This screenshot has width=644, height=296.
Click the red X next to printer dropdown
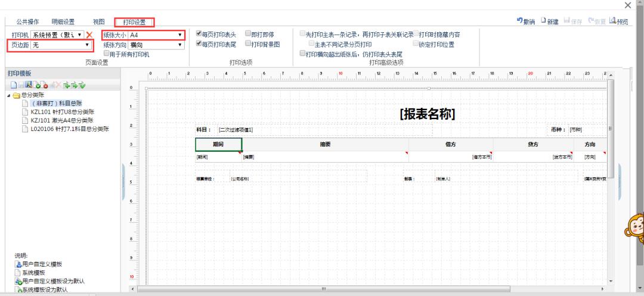coord(89,35)
